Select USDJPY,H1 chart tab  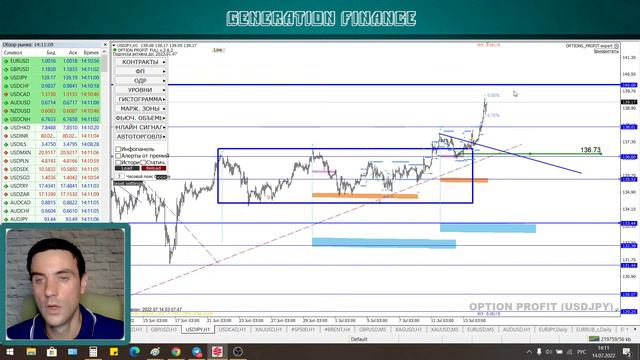click(x=198, y=329)
